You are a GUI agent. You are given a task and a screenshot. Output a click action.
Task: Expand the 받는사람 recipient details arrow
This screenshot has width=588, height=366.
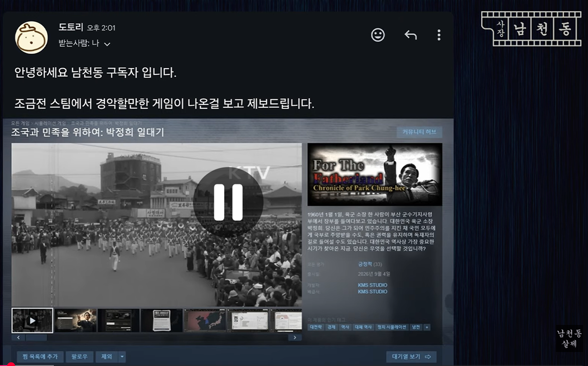[x=107, y=44]
